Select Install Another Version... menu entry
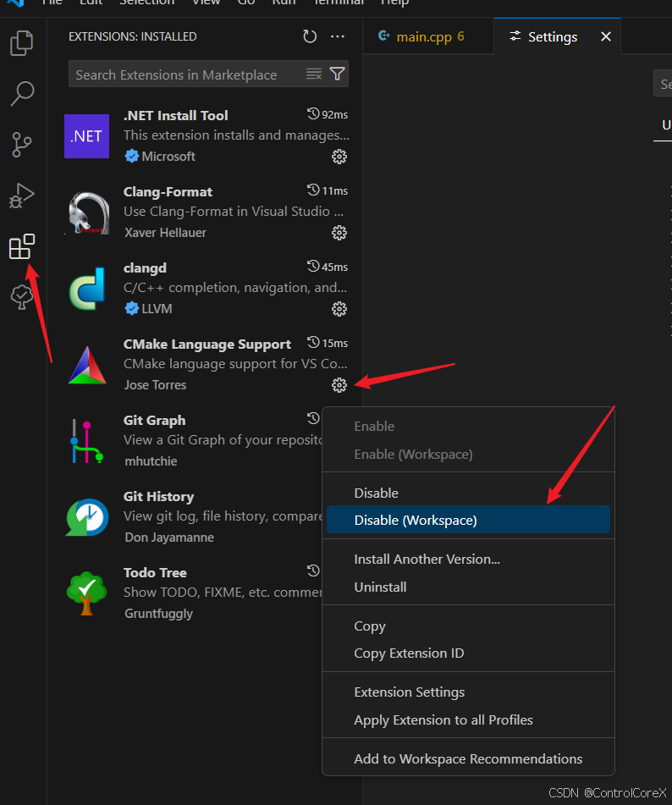 pyautogui.click(x=468, y=560)
